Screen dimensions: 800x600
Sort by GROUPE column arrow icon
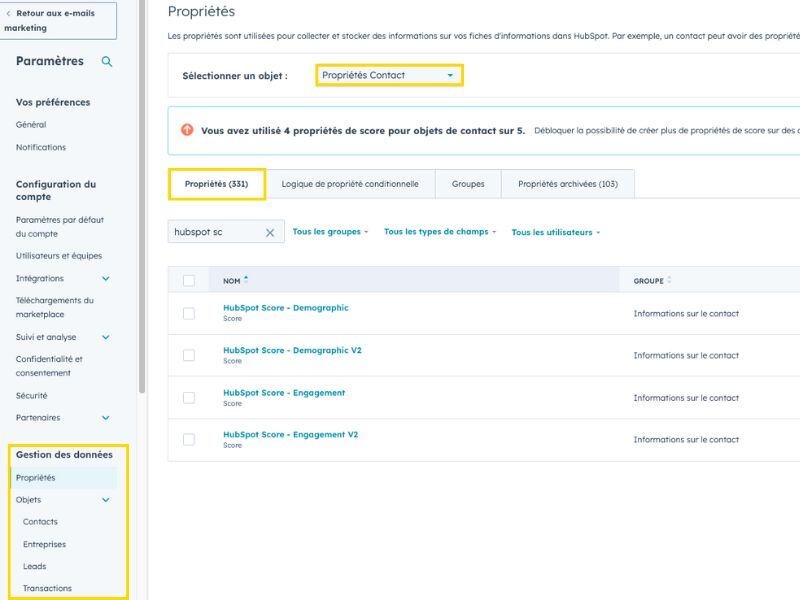point(669,280)
